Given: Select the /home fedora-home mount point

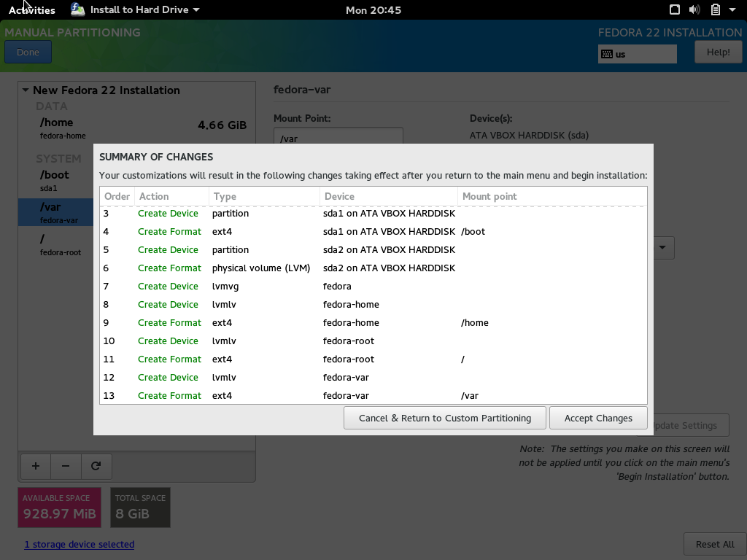Looking at the screenshot, I should tap(136, 128).
